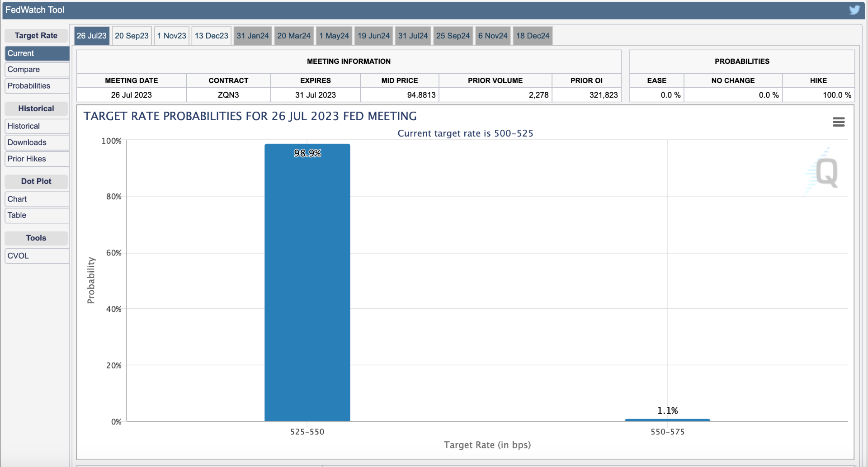Switch to the 6 Nov24 tab

coord(493,36)
